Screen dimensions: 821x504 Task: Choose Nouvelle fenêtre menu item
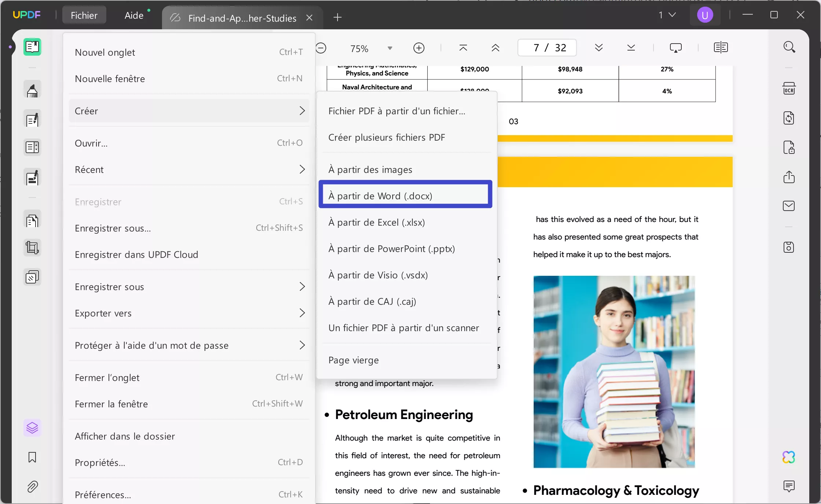189,79
